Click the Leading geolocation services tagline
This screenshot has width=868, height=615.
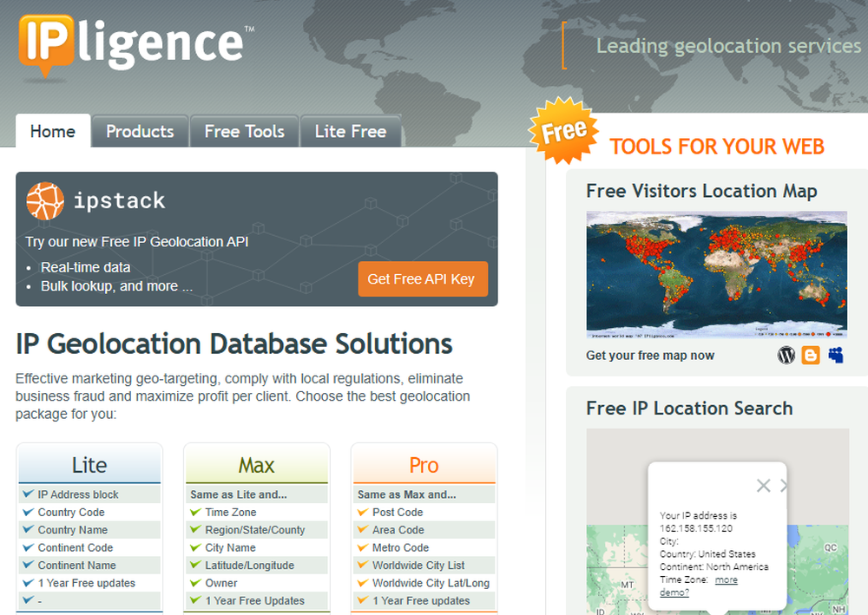[728, 46]
